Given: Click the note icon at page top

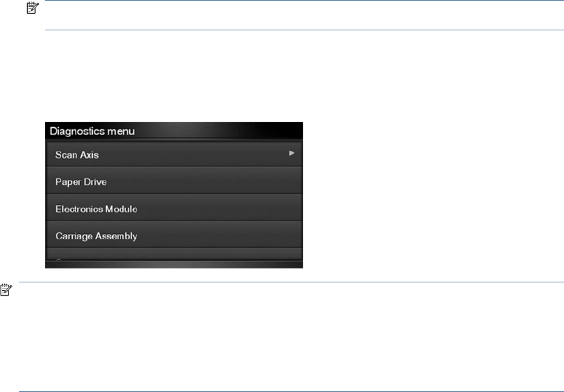Looking at the screenshot, I should pyautogui.click(x=32, y=8).
